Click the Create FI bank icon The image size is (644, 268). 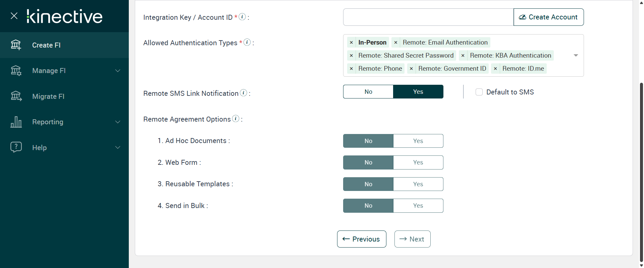pyautogui.click(x=16, y=45)
